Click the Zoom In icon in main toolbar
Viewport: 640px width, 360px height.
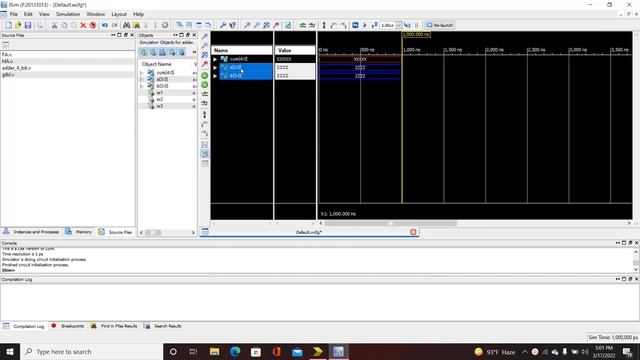(x=247, y=25)
